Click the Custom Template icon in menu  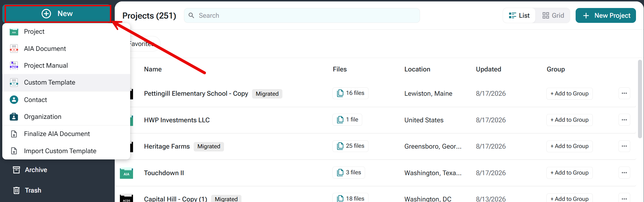tap(14, 83)
